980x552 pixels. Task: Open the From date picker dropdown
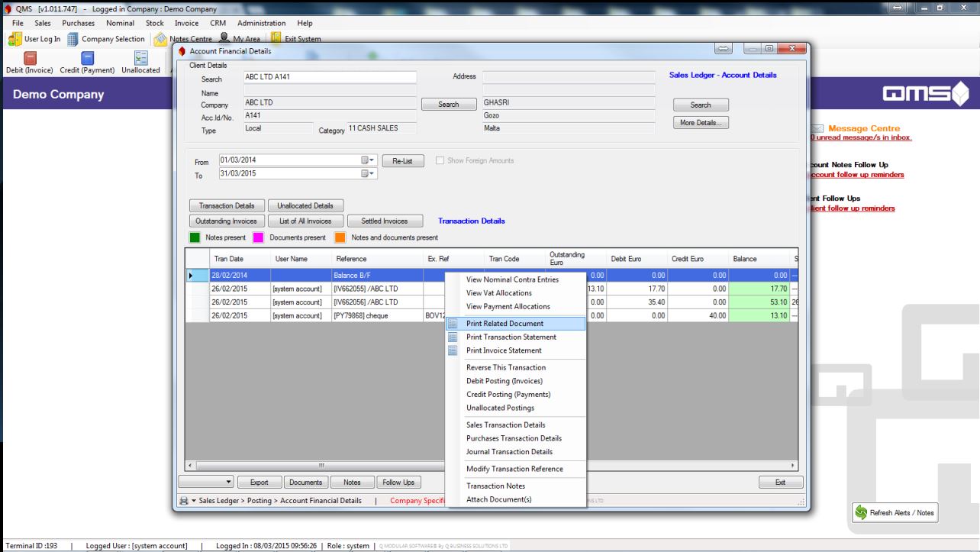point(367,160)
